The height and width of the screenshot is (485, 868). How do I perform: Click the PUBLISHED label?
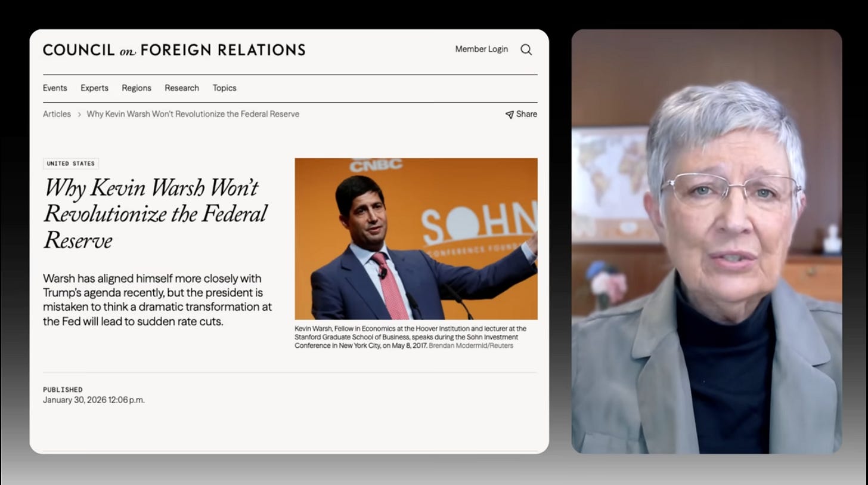(x=63, y=390)
